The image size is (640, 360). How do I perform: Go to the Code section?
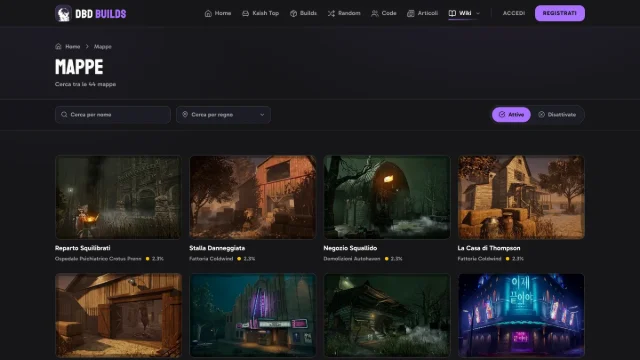tap(384, 13)
